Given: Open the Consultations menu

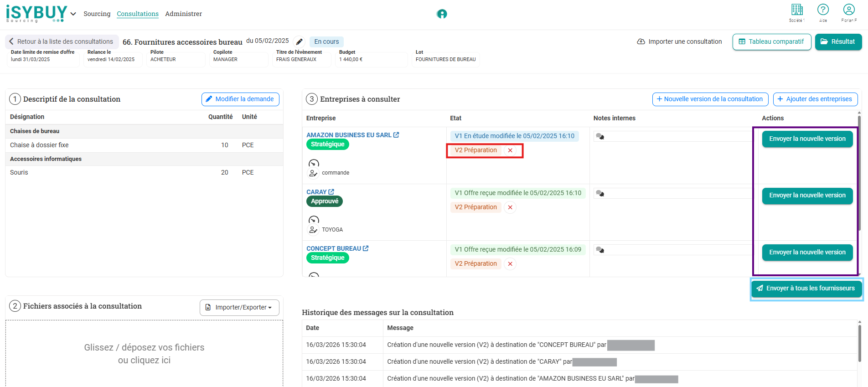Looking at the screenshot, I should 138,14.
